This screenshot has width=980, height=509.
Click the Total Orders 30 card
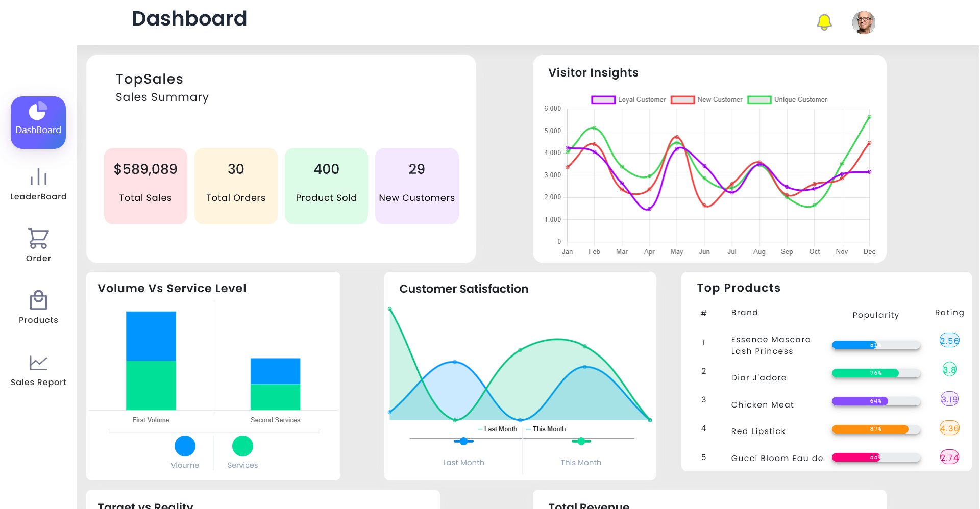point(236,186)
